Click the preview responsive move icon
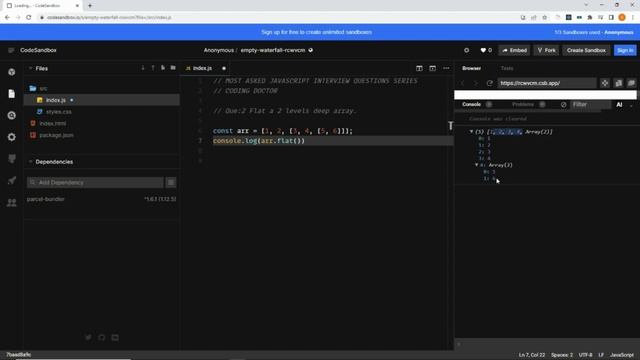Viewport: 640px width, 360px height. coord(605,83)
